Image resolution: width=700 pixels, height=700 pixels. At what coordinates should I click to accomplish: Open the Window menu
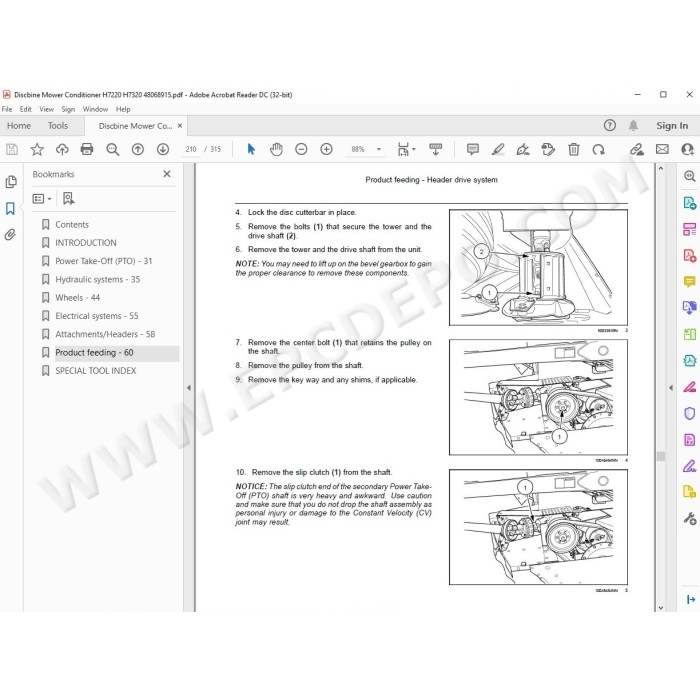click(x=95, y=109)
